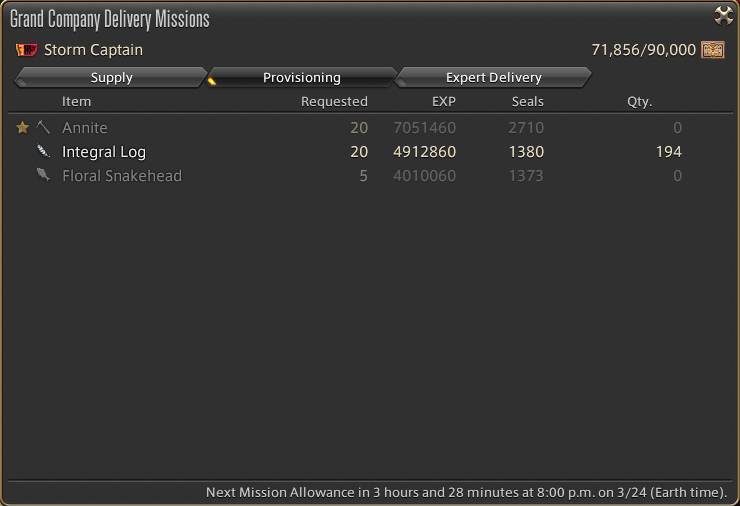Click the Next Mission Allowance status text
Image resolution: width=740 pixels, height=506 pixels.
coord(466,492)
